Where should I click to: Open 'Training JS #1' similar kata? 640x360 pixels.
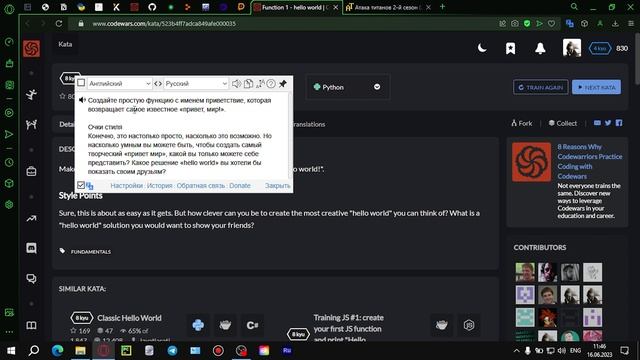pos(348,329)
